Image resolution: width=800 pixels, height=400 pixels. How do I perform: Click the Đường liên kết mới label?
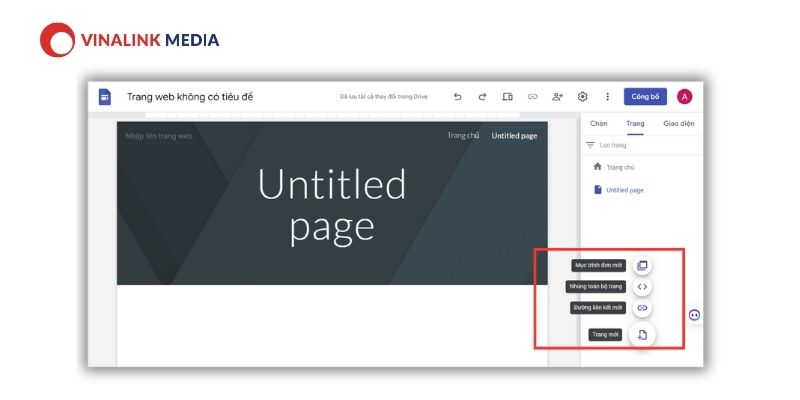click(x=598, y=308)
